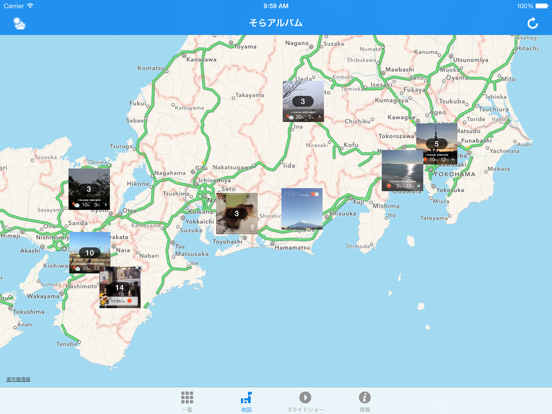Image resolution: width=552 pixels, height=414 pixels.
Task: Open the Mt. Fuji photo thumbnail
Action: tap(302, 209)
